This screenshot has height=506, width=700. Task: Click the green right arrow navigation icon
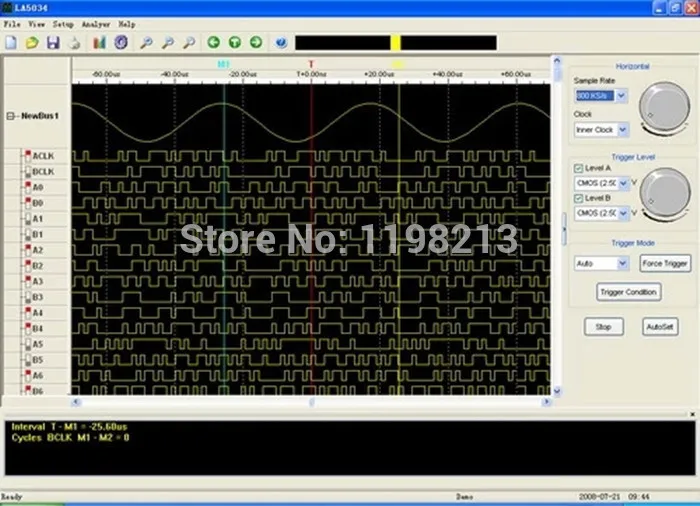pos(256,42)
